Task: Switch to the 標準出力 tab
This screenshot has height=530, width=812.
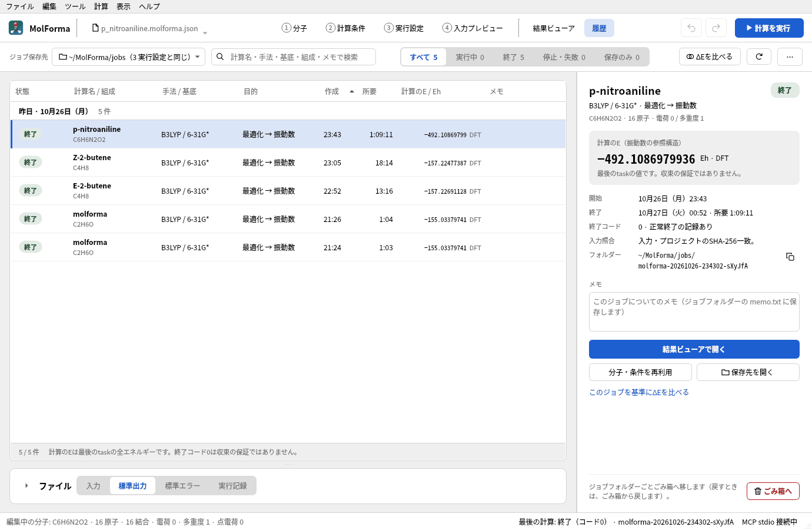Action: [132, 486]
